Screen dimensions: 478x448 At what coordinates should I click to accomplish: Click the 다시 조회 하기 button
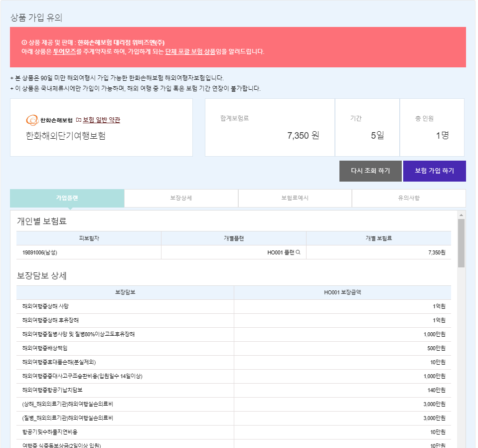(x=370, y=171)
